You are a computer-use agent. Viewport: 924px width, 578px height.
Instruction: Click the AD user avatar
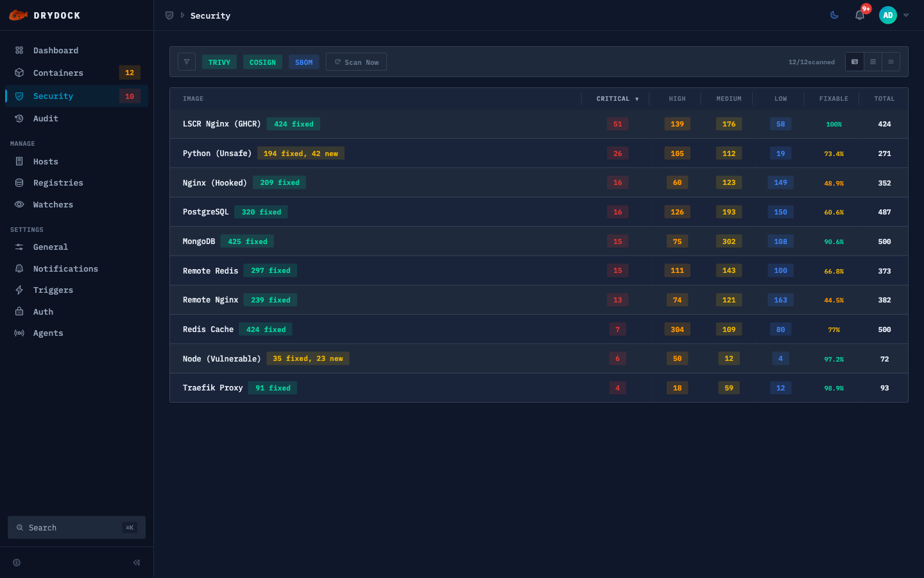[888, 15]
